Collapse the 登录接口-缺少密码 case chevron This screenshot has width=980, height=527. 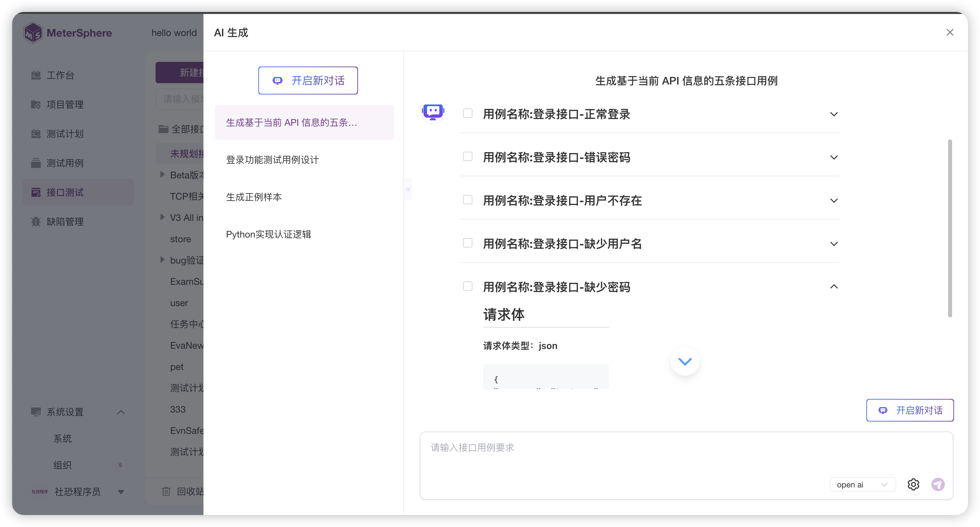(833, 286)
